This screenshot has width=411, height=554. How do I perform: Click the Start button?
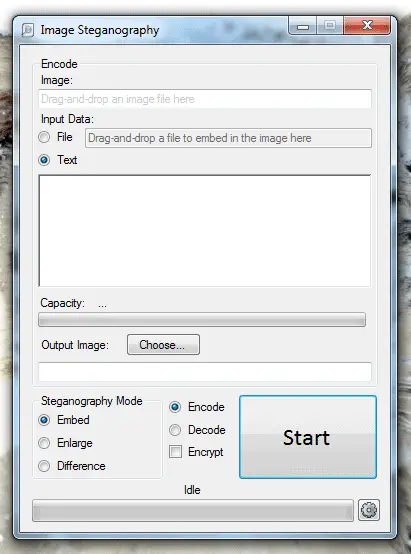click(308, 437)
